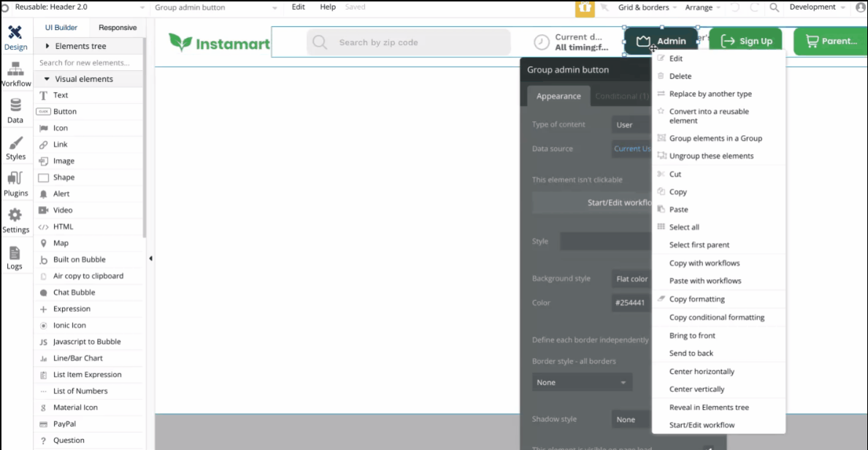868x450 pixels.
Task: Open the Development version dropdown
Action: [x=817, y=7]
